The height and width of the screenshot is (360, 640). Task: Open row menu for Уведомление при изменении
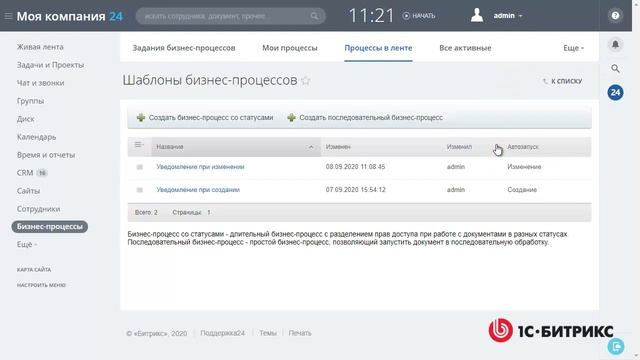[x=140, y=167]
